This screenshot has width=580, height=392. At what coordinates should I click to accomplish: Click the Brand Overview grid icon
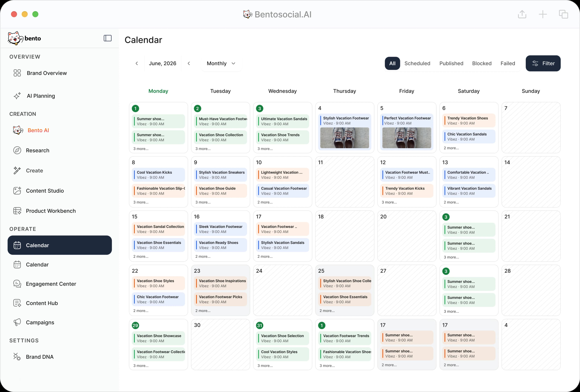(17, 73)
